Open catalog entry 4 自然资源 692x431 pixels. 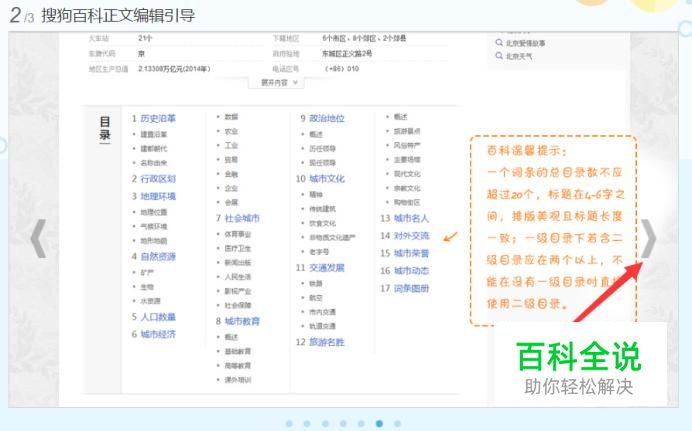click(x=158, y=256)
